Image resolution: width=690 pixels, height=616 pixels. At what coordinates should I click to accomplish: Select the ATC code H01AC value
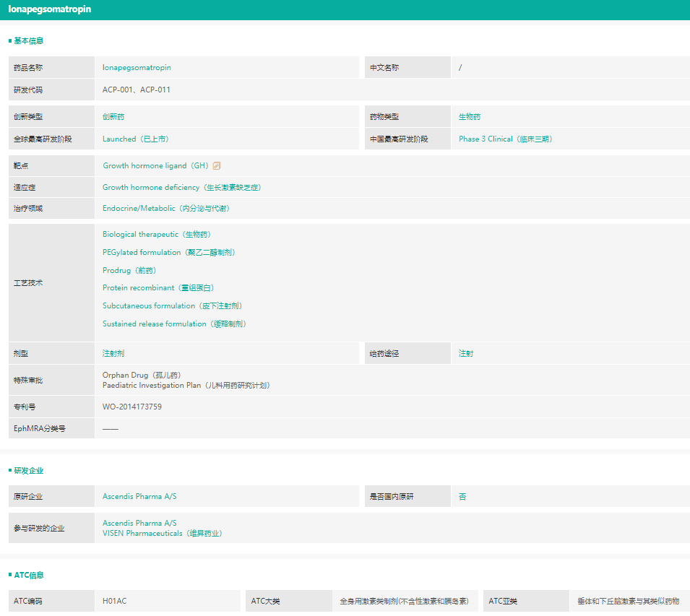(114, 601)
